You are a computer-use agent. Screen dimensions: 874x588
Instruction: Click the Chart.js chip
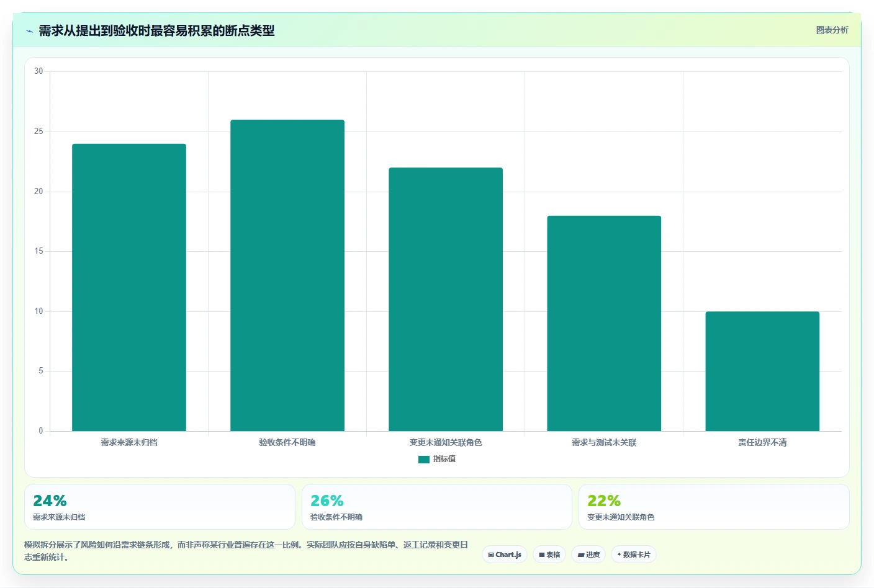tap(505, 555)
